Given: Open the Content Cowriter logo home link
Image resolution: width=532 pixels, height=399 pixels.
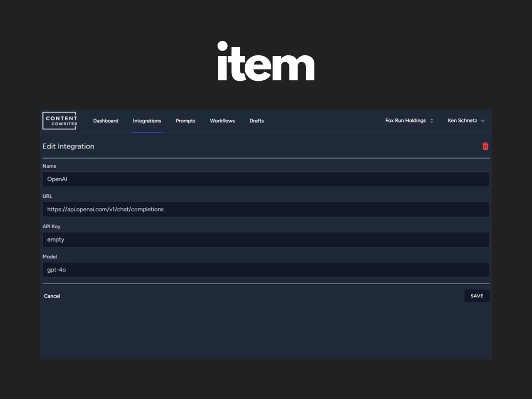Looking at the screenshot, I should 60,121.
